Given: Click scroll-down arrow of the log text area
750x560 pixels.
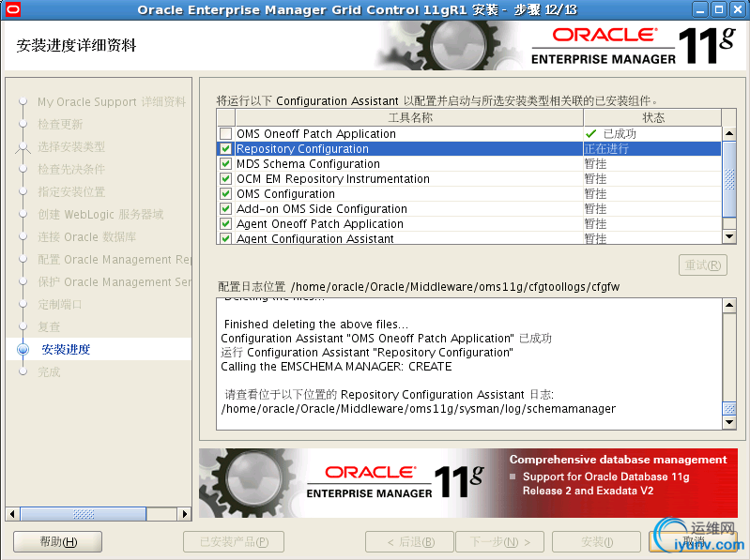Looking at the screenshot, I should [x=729, y=422].
